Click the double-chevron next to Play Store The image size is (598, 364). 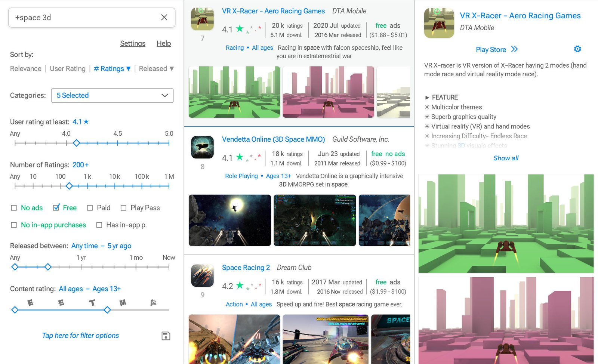pos(514,49)
